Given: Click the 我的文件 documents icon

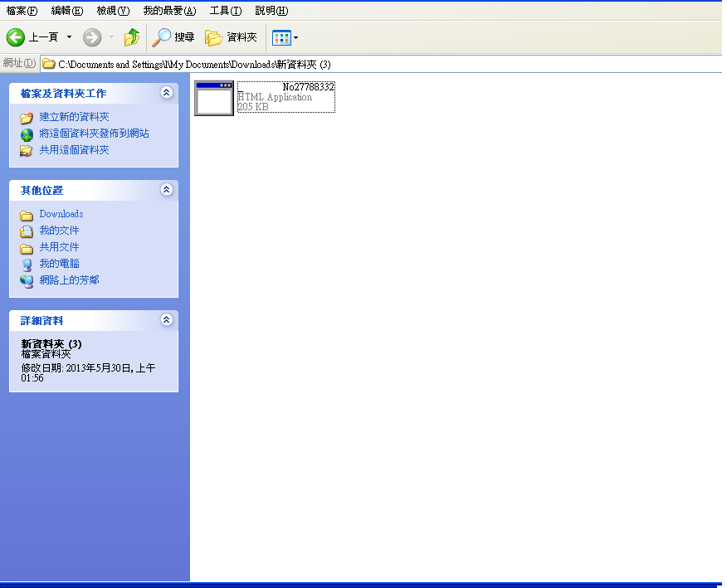Looking at the screenshot, I should [x=27, y=231].
